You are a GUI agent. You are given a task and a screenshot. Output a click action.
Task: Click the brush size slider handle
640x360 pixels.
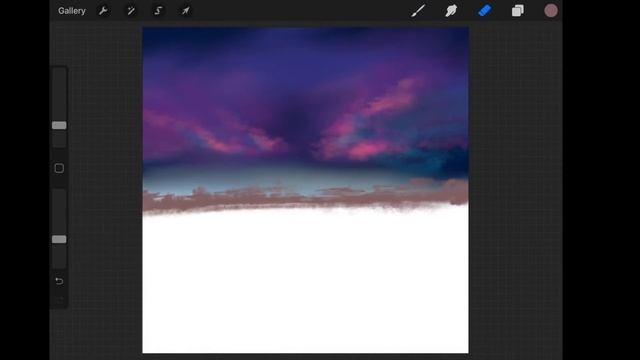pyautogui.click(x=59, y=125)
